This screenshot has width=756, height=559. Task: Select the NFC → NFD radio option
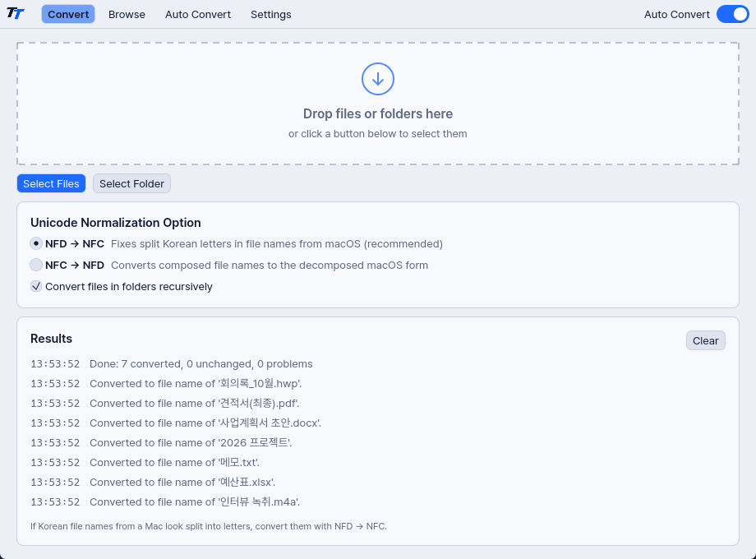36,265
